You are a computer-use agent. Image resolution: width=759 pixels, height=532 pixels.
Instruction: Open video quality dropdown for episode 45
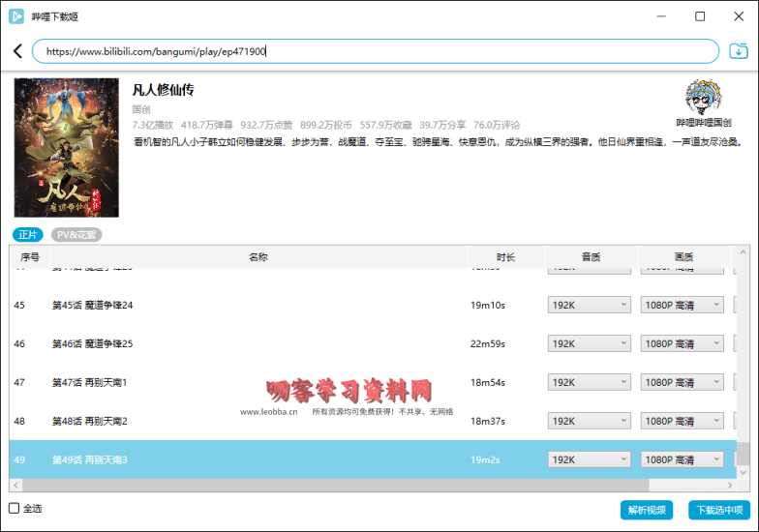pyautogui.click(x=682, y=306)
